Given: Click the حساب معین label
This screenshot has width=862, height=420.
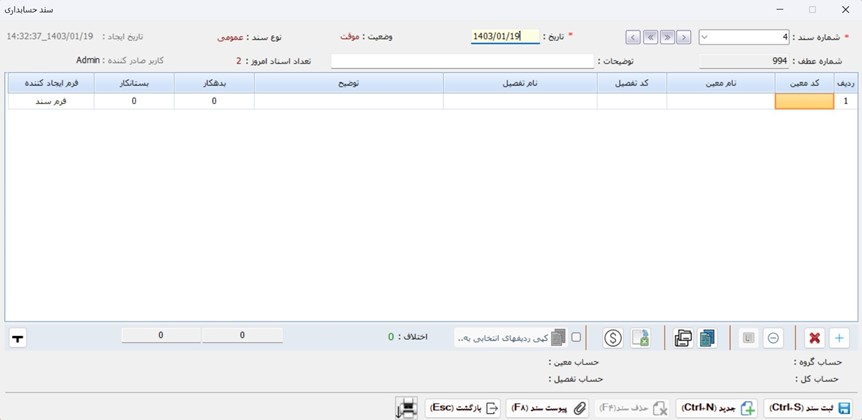Looking at the screenshot, I should click(x=573, y=362).
